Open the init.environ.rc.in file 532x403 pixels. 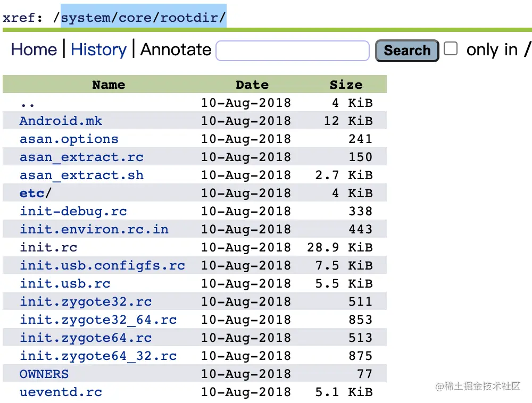click(94, 230)
